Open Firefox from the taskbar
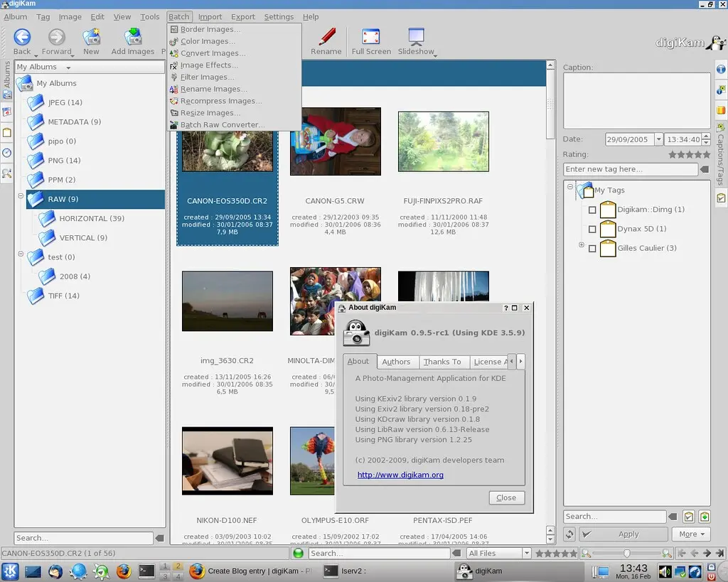The width and height of the screenshot is (728, 582). coord(124,571)
